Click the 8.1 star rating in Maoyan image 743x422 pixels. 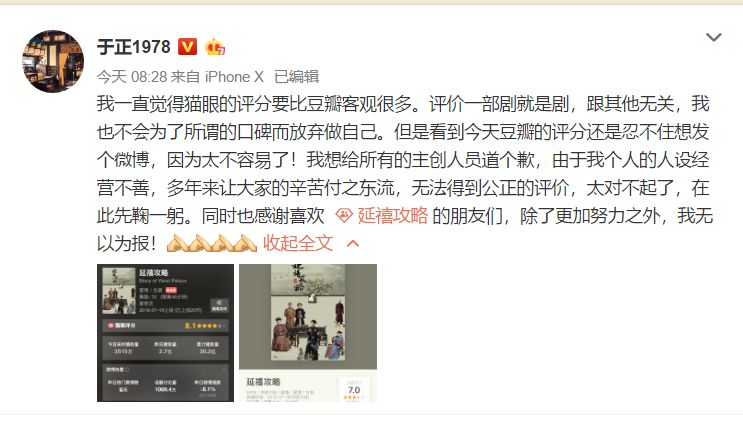click(204, 326)
